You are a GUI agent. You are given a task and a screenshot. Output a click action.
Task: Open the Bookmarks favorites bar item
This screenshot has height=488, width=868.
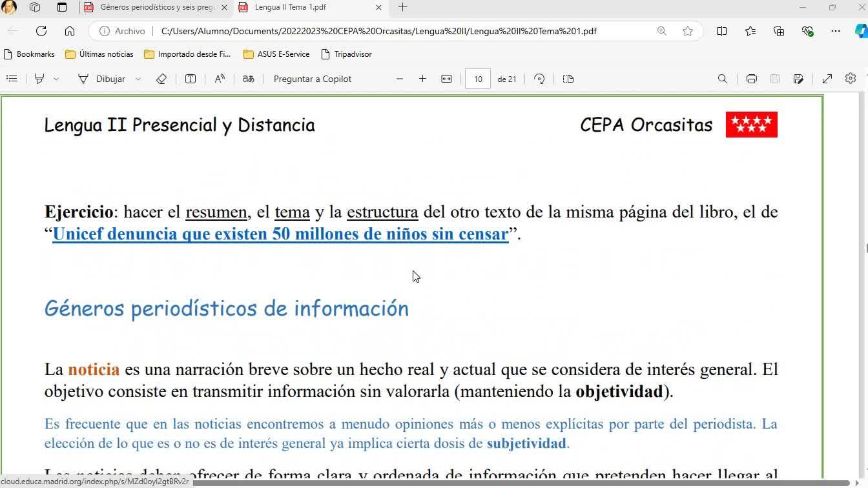[29, 54]
